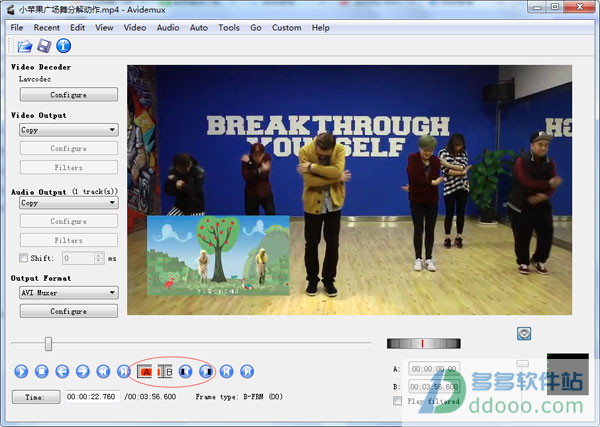Go to first frame icon

227,371
